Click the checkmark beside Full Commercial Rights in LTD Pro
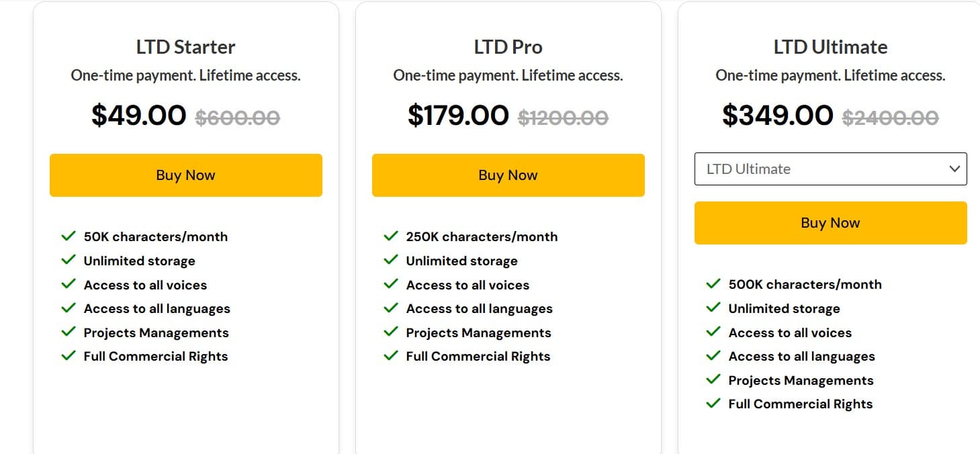Image resolution: width=980 pixels, height=454 pixels. (391, 356)
